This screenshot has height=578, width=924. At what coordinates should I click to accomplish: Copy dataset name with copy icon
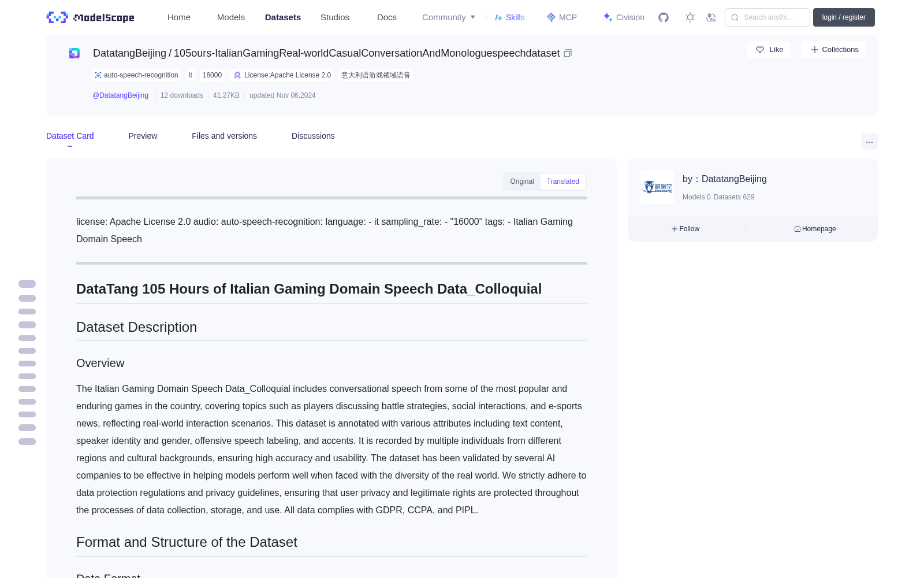[x=568, y=53]
